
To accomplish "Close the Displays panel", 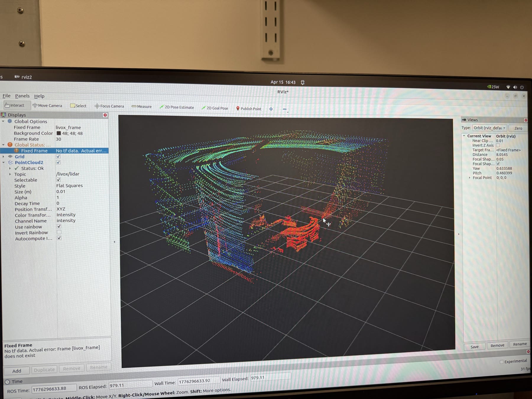I will pos(105,115).
